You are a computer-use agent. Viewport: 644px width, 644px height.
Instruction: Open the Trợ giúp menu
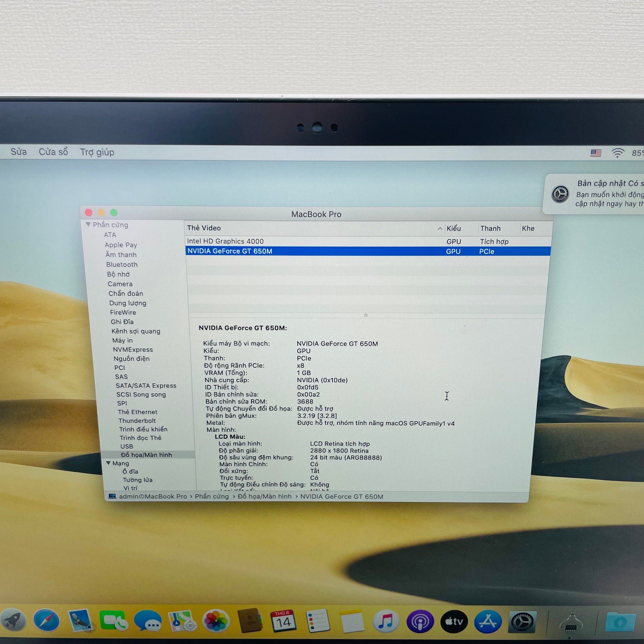click(97, 152)
